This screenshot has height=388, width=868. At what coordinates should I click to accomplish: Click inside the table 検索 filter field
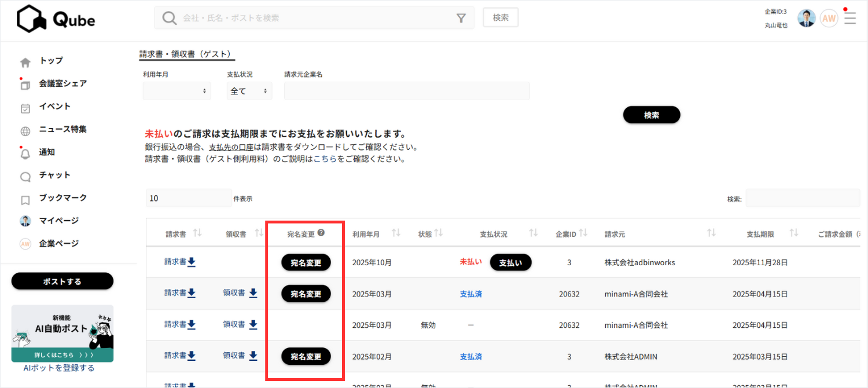click(803, 197)
